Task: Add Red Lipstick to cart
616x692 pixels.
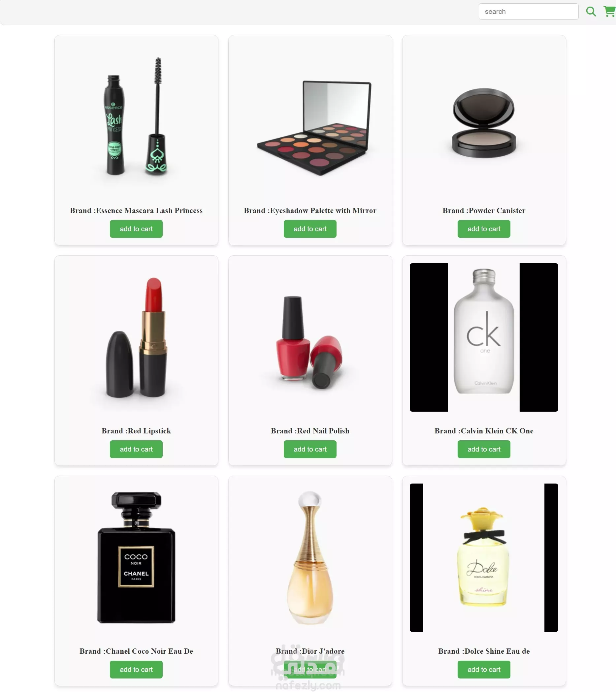Action: tap(136, 449)
